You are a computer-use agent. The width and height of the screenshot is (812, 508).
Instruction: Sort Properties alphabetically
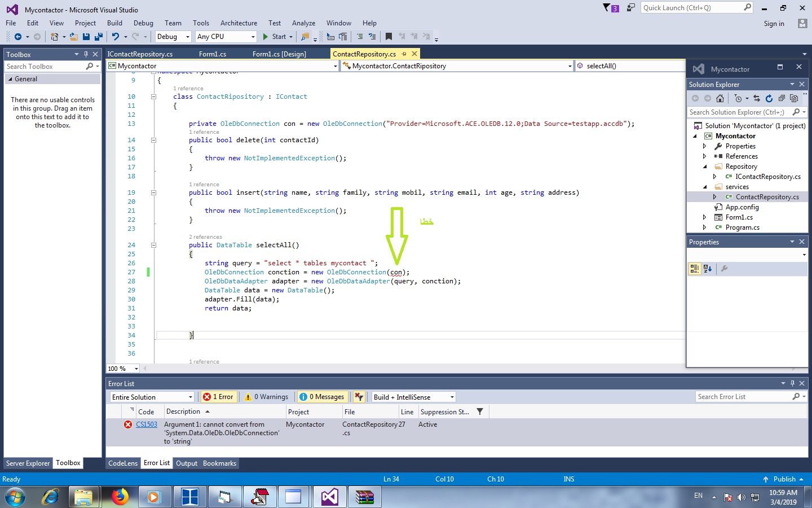coord(708,269)
